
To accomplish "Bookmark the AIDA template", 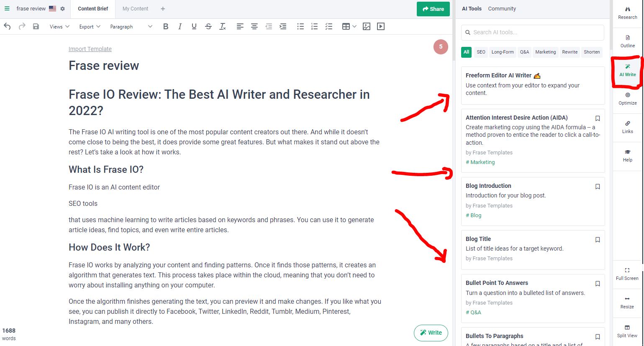I will pos(598,118).
